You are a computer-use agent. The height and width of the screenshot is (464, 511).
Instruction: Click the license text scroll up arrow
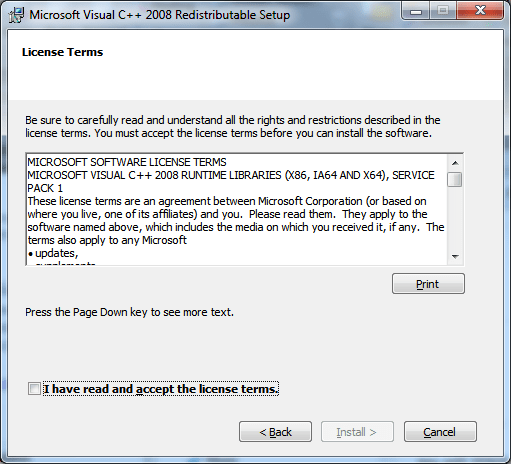tap(455, 163)
